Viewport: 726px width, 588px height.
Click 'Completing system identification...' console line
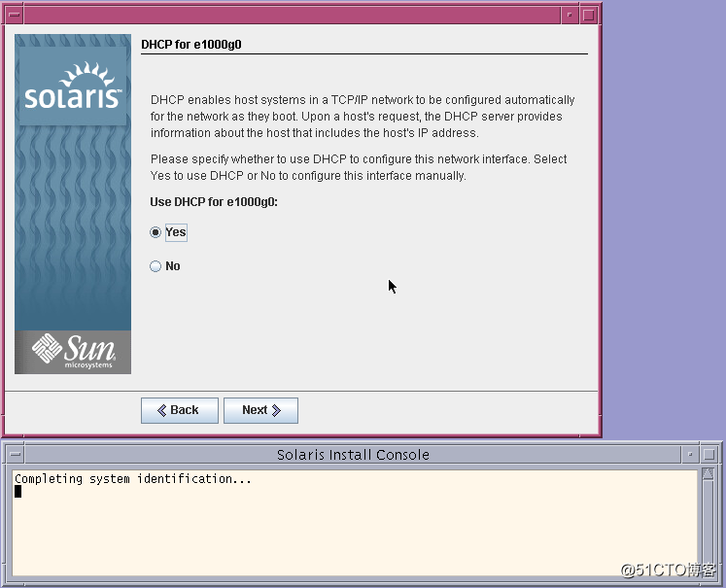click(x=133, y=479)
